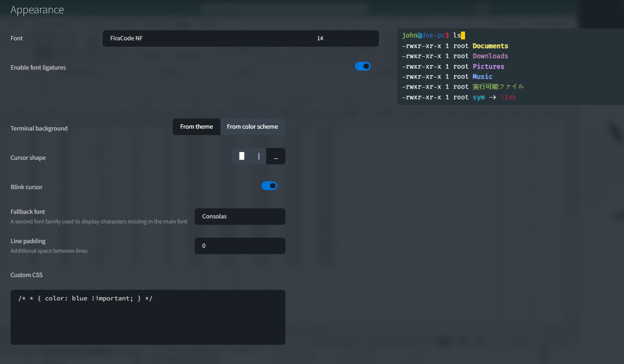Click Downloads in the terminal preview

coord(490,56)
